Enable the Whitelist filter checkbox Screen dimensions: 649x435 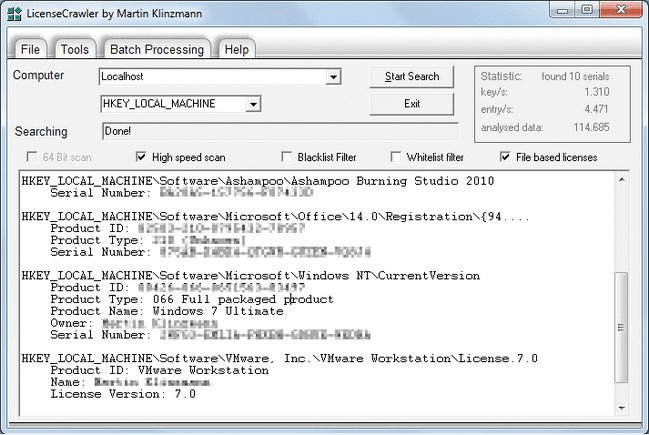click(398, 157)
